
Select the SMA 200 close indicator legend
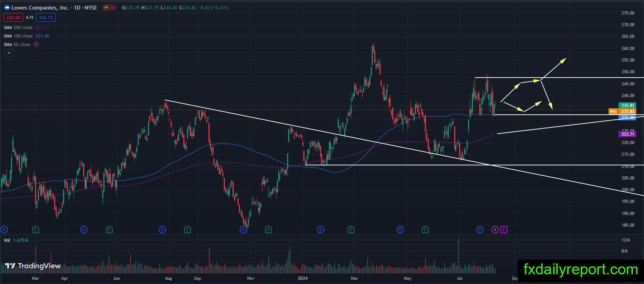point(26,28)
